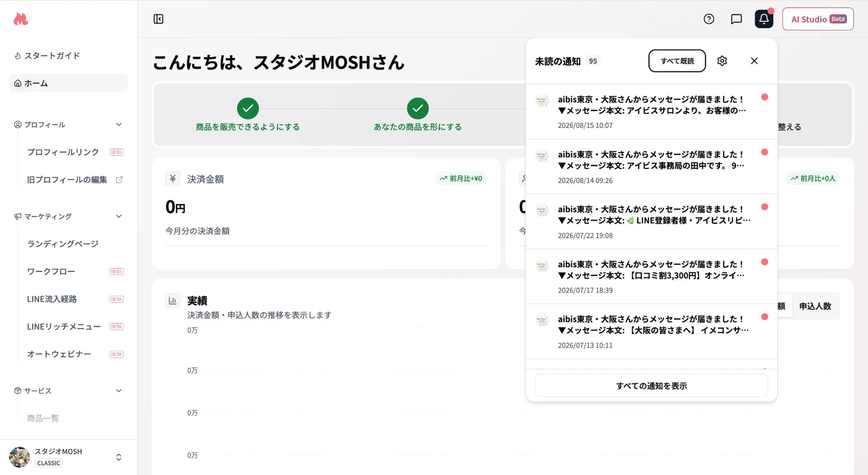
Task: Click the green checkmark for 商品を販売できるようにする
Action: point(248,108)
